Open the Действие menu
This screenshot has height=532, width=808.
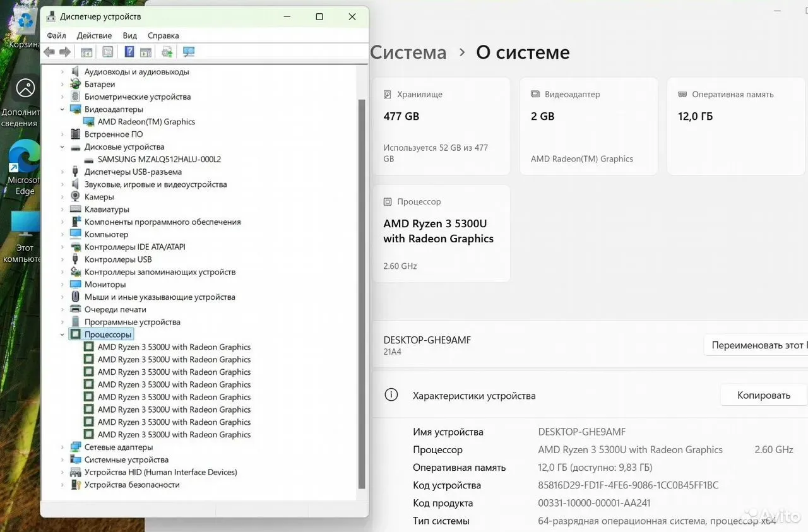coord(94,35)
